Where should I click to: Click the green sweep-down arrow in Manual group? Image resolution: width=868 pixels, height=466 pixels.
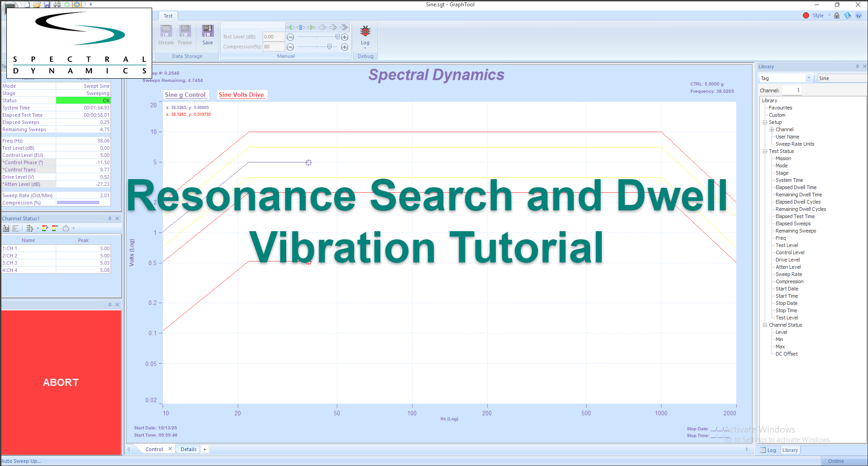[291, 27]
